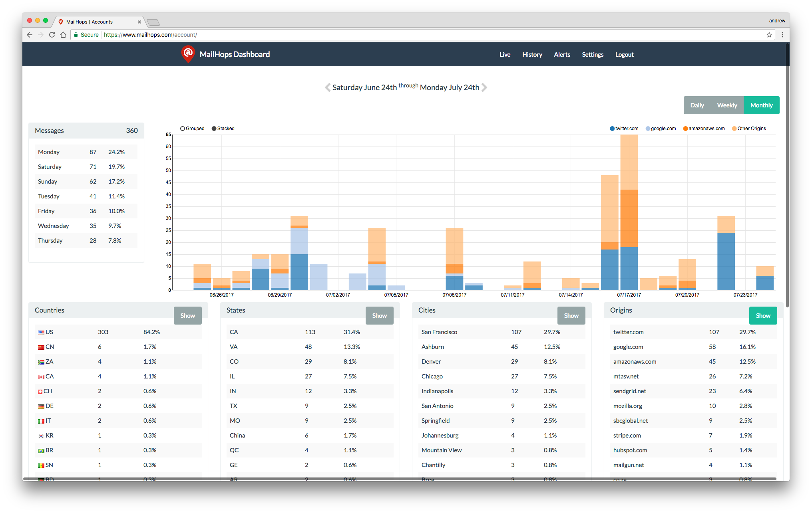Click the DE flag icon
The image size is (812, 513).
(x=41, y=406)
